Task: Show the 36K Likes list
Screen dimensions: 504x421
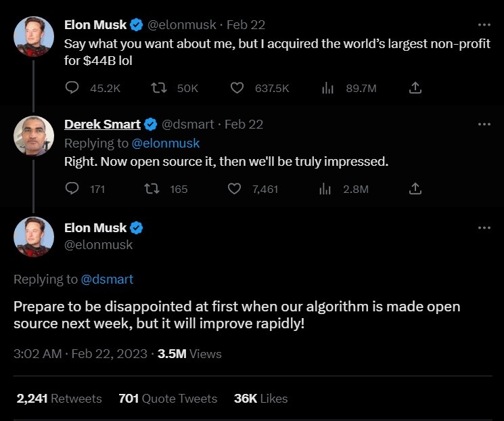Action: (x=260, y=399)
